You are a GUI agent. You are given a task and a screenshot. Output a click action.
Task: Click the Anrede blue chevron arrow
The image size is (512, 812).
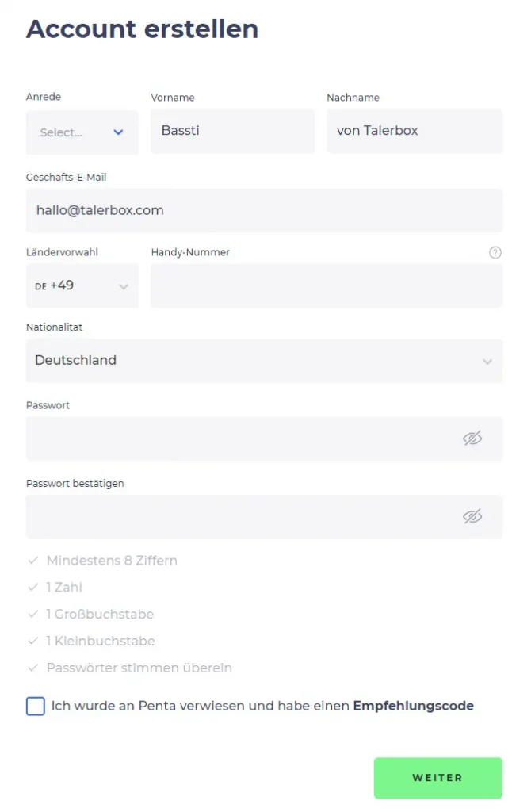tap(118, 132)
